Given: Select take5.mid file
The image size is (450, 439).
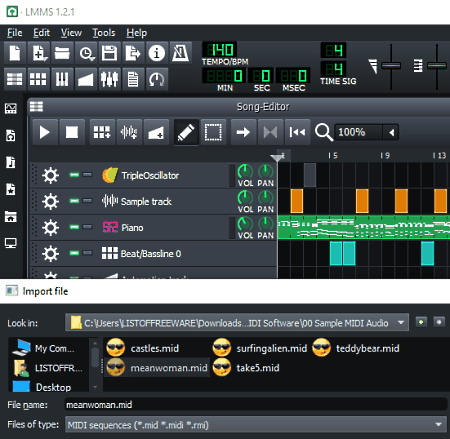Looking at the screenshot, I should (x=246, y=367).
